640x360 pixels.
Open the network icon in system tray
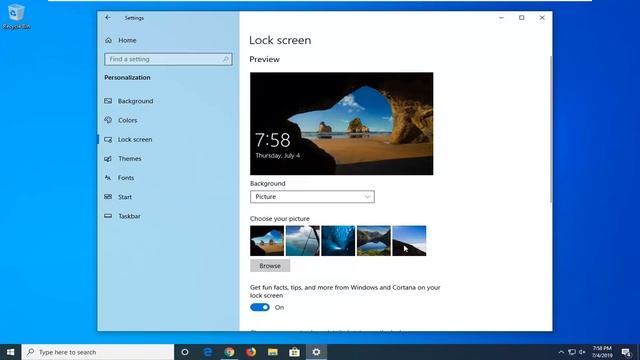pos(572,352)
